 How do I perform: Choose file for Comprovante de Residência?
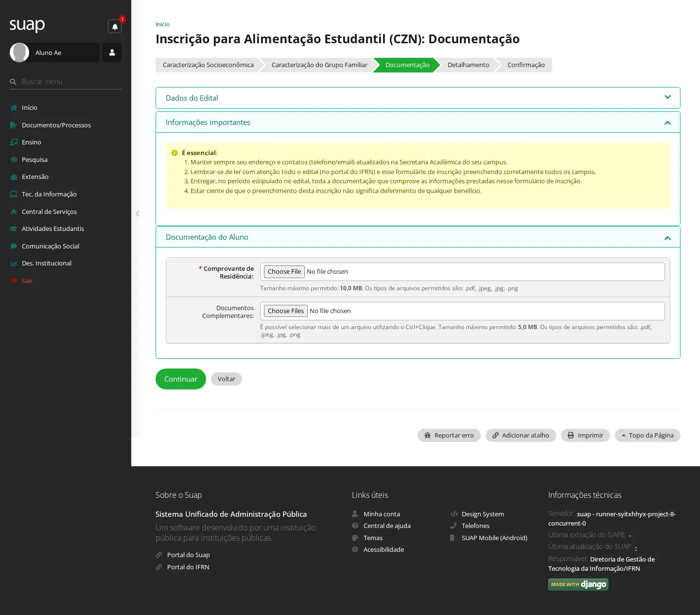[x=284, y=272]
